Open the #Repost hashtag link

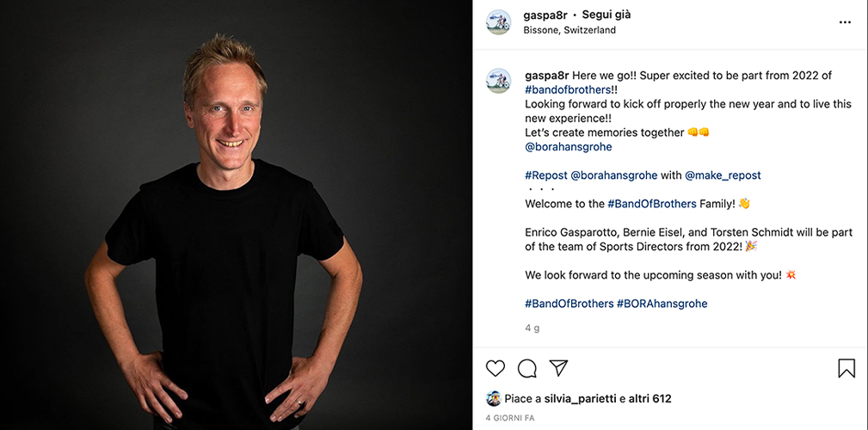coord(545,175)
